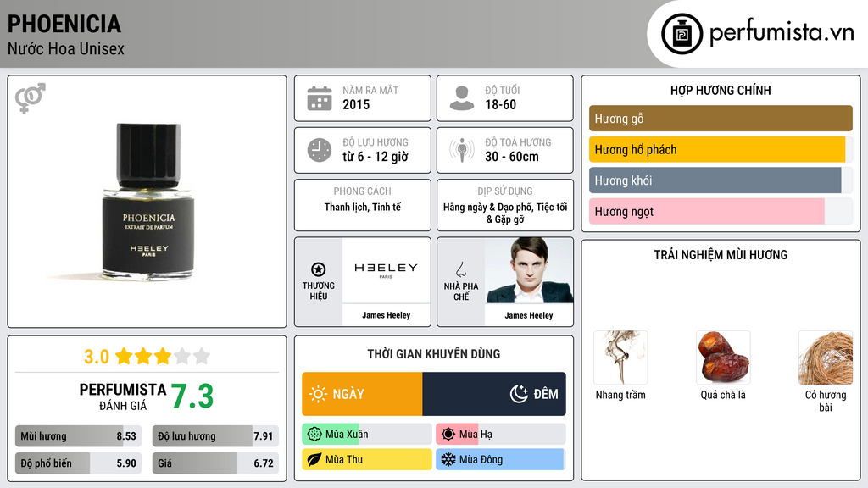This screenshot has width=868, height=488.
Task: Click the Perfumista đánh giá label
Action: pyautogui.click(x=122, y=397)
